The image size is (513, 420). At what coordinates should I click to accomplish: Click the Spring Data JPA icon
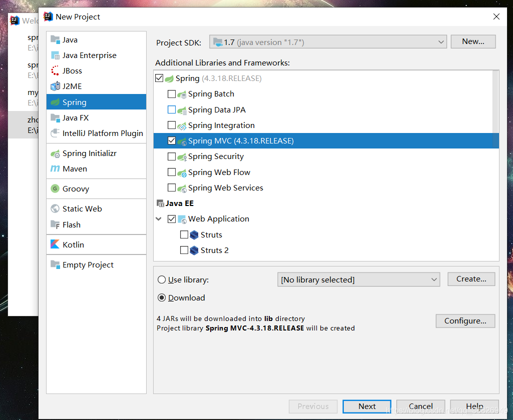pos(182,110)
